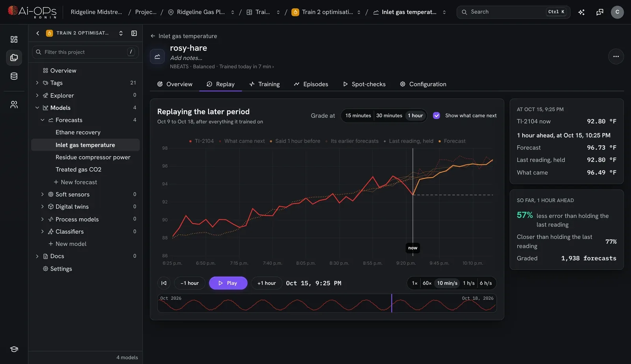Collapse the Forecasts tree node
This screenshot has width=631, height=364.
click(42, 120)
